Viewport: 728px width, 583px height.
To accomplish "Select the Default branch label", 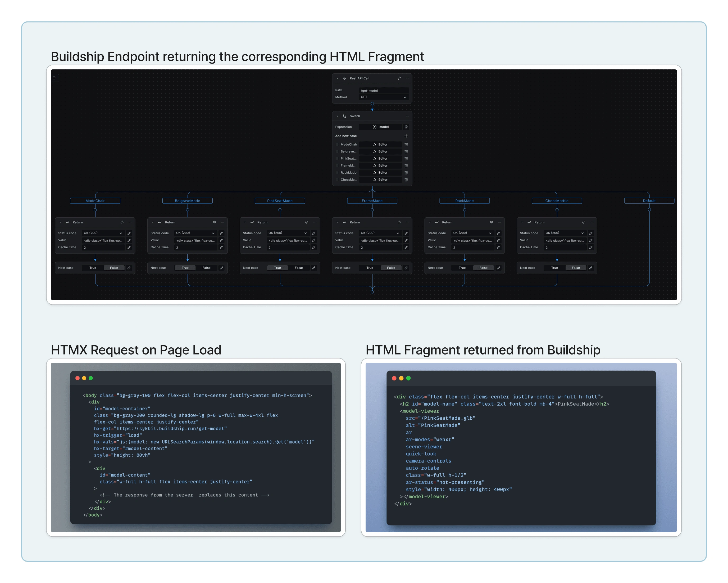I will (x=649, y=201).
